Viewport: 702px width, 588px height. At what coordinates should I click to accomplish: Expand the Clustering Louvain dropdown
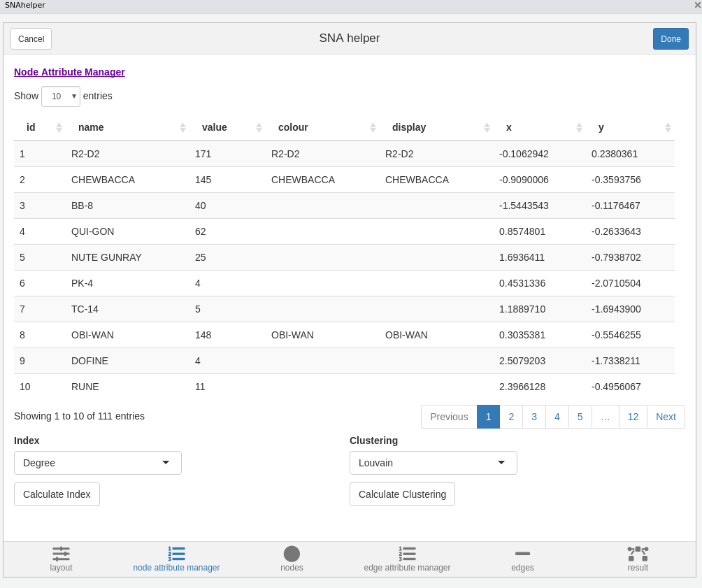coord(434,463)
